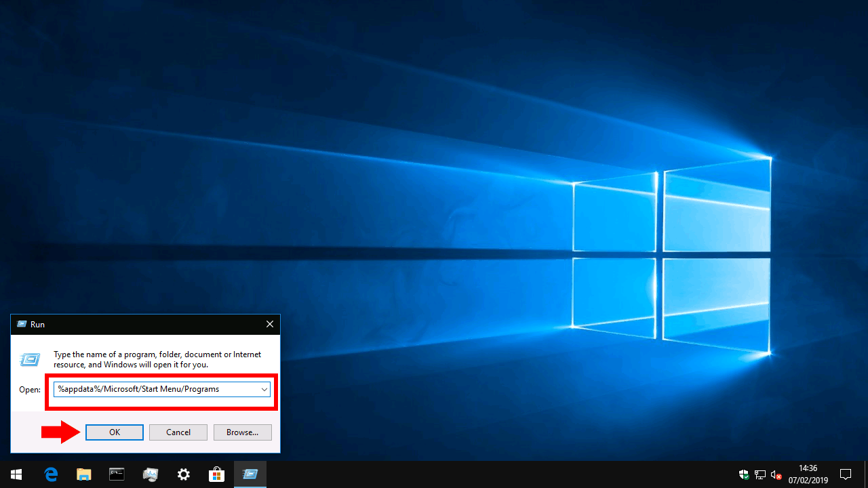Screen dimensions: 868x488
Task: Open the Start menu
Action: click(x=16, y=474)
